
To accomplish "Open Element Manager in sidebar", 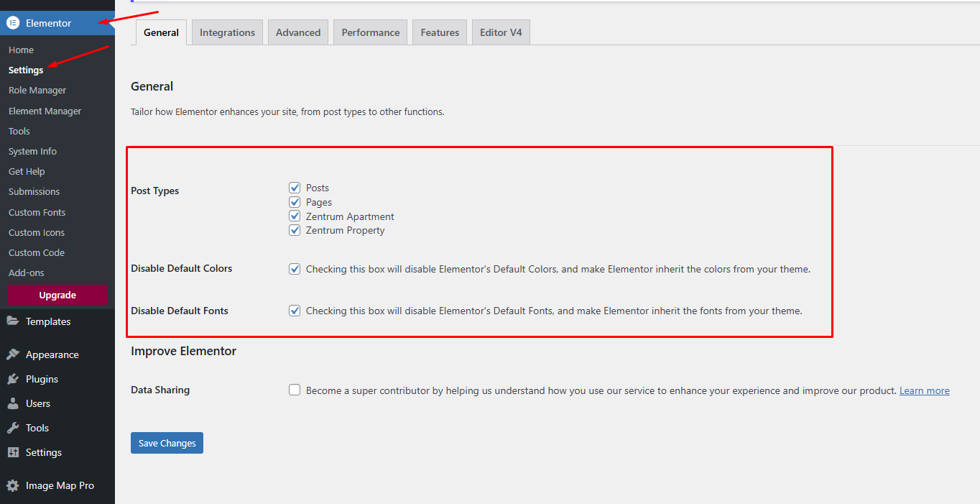I will [x=45, y=111].
